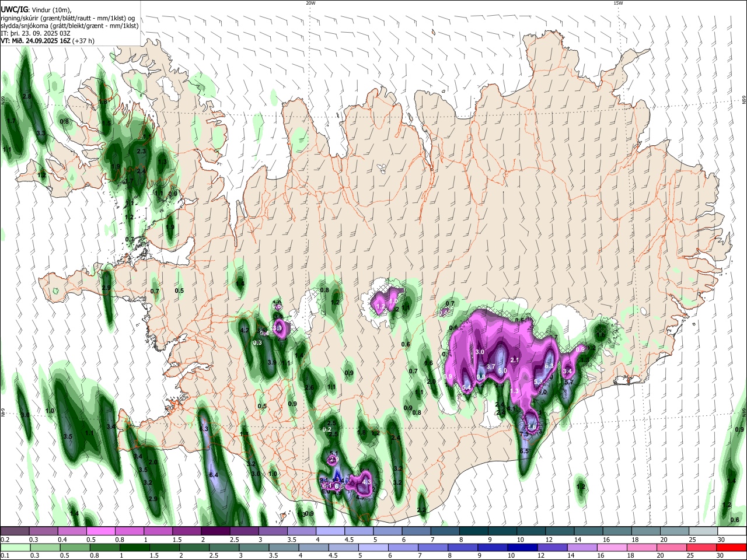Click the 'VT: Mið. 24.09.2025 16Z (+37 h)' line
The width and height of the screenshot is (747, 560).
tap(47, 41)
